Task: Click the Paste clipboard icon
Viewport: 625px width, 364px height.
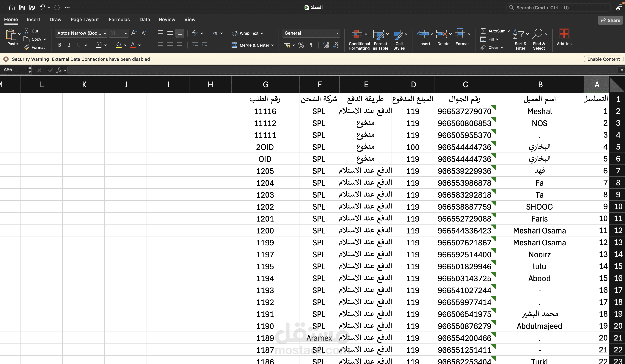Action: [11, 34]
